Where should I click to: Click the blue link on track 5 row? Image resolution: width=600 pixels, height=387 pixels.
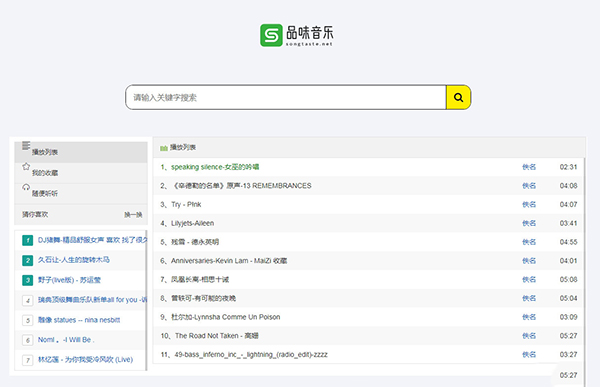coord(529,242)
